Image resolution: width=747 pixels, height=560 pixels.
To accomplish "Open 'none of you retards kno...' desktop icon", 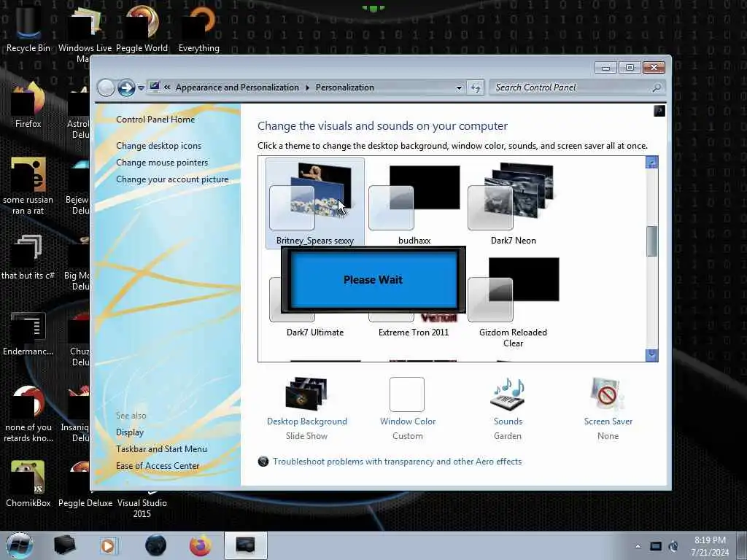I will click(x=28, y=414).
